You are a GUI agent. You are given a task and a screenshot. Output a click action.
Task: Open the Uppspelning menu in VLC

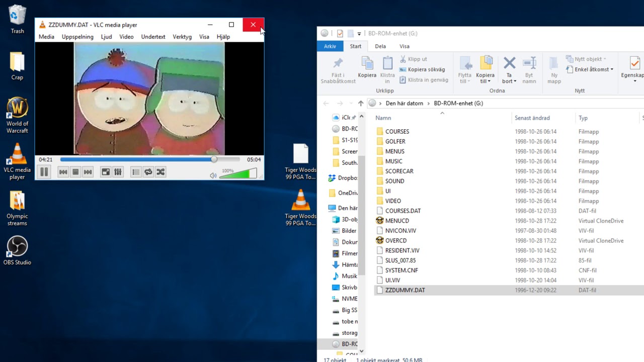point(77,37)
